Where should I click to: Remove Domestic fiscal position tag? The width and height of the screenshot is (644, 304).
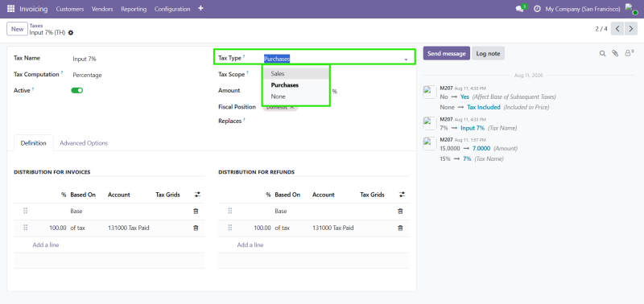(292, 108)
